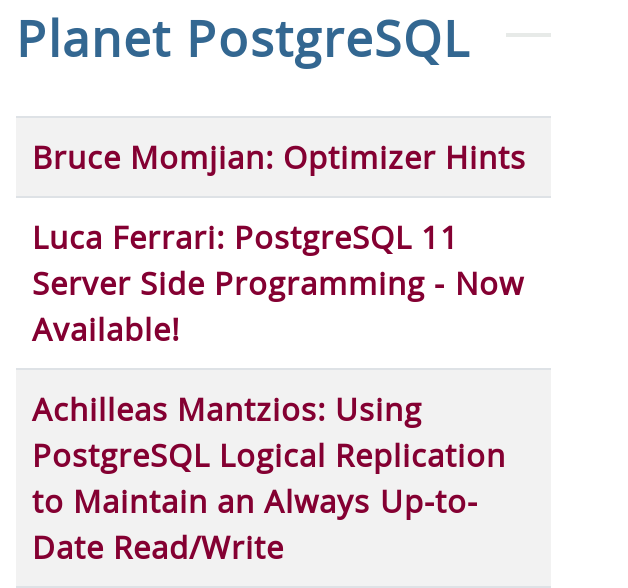628x588 pixels.
Task: Click the word PostgreSQL in the heading
Action: pyautogui.click(x=329, y=41)
